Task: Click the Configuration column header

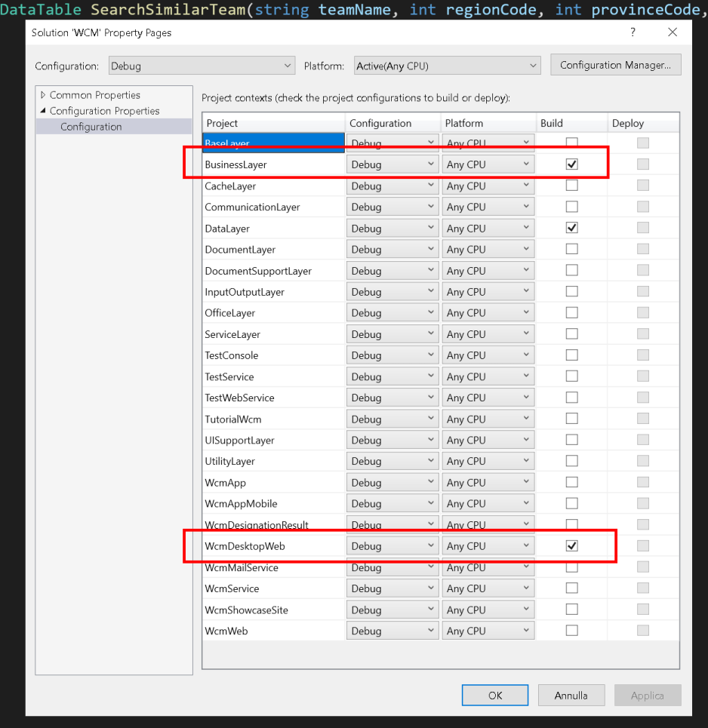Action: [x=392, y=123]
